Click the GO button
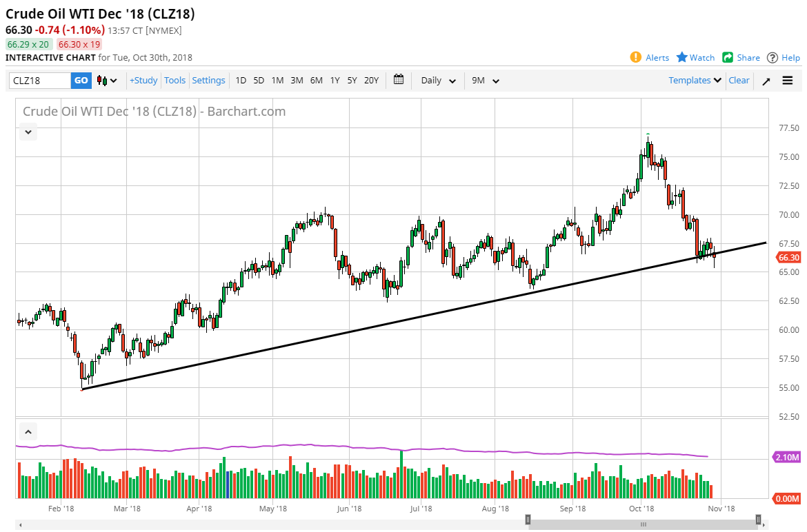 [x=81, y=81]
